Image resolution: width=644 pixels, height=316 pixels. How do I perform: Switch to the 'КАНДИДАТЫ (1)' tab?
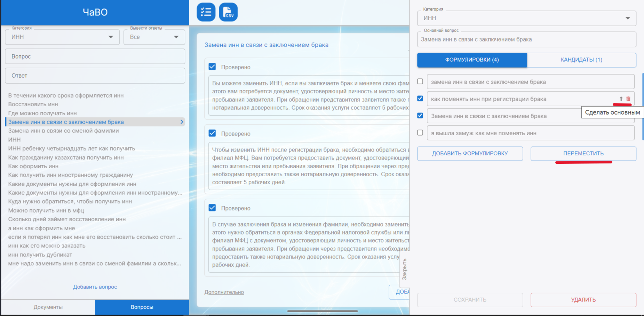pos(581,60)
